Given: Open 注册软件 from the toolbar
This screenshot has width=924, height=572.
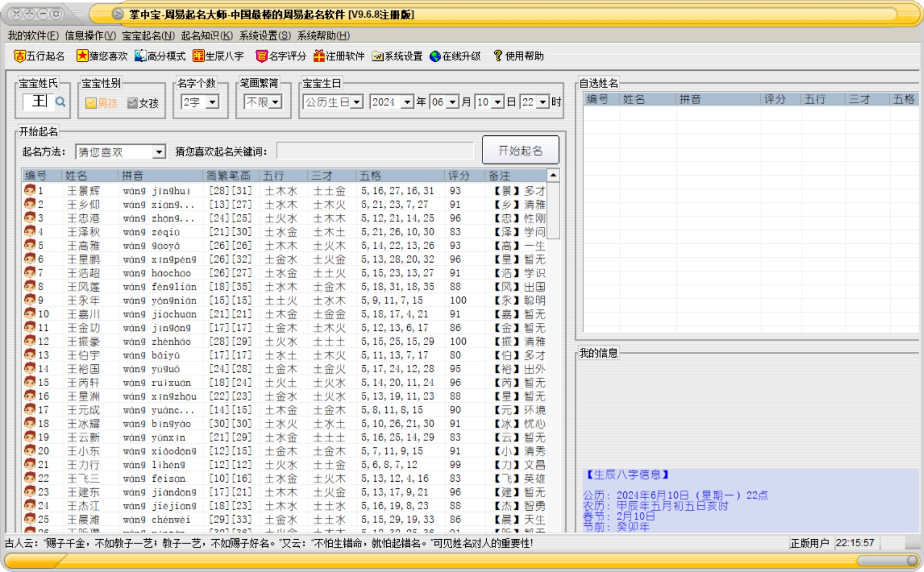Looking at the screenshot, I should tap(339, 56).
